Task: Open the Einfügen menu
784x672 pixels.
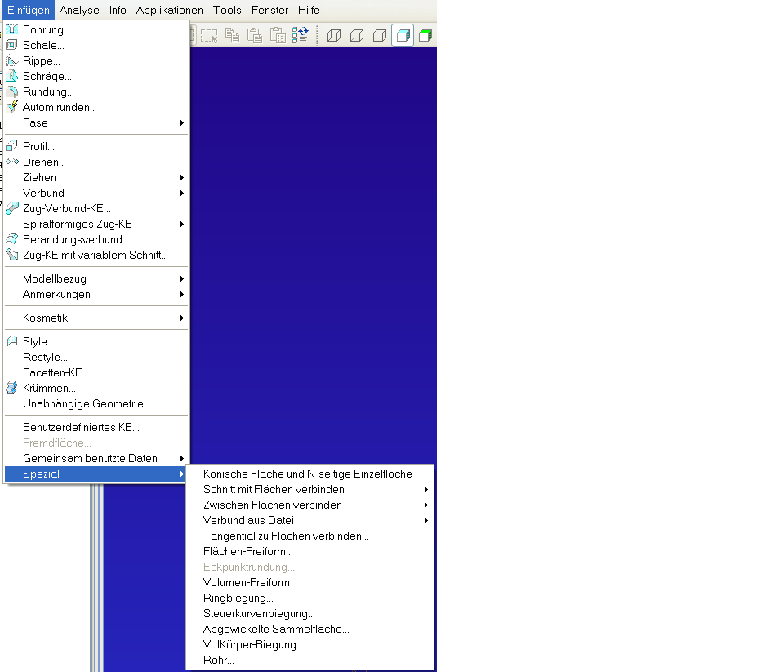Action: click(x=29, y=10)
